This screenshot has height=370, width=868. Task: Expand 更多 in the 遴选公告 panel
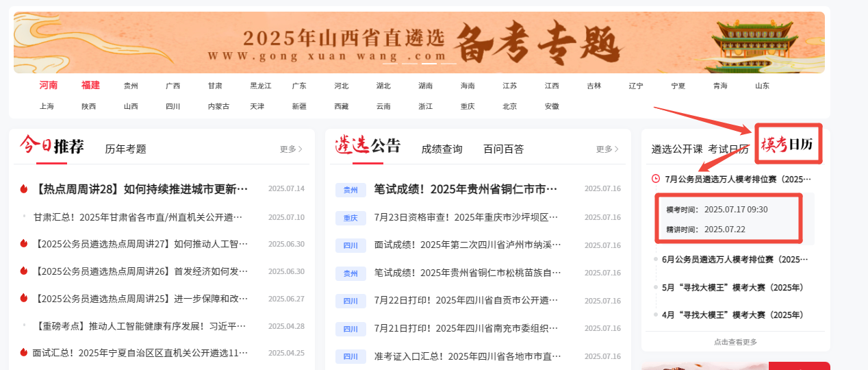point(607,149)
